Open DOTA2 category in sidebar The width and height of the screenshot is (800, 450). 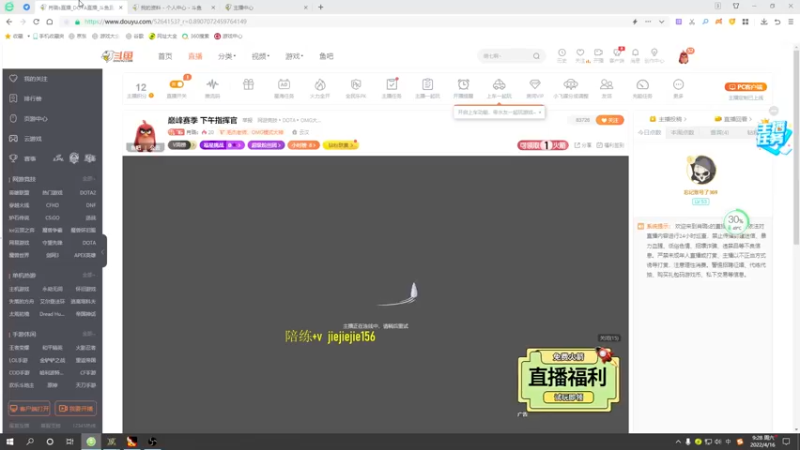[87, 193]
